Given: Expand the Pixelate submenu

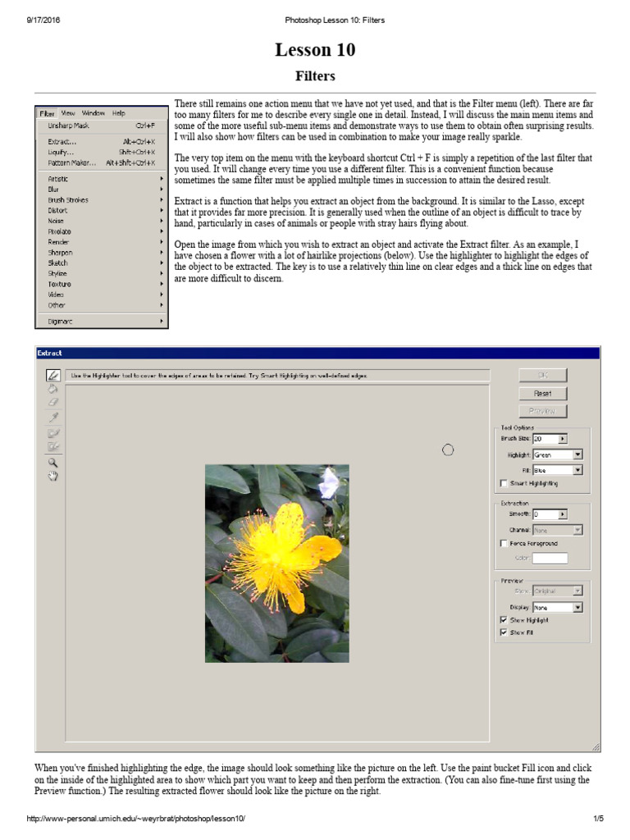Looking at the screenshot, I should point(102,231).
